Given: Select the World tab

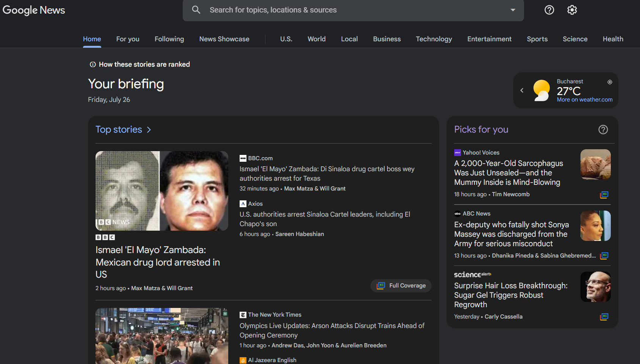Looking at the screenshot, I should coord(317,39).
